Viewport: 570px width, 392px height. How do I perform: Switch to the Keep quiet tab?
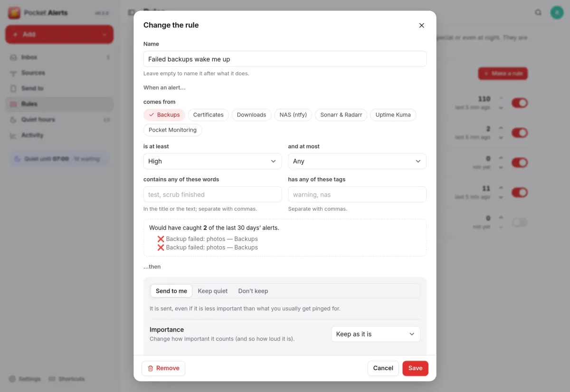[x=213, y=291]
